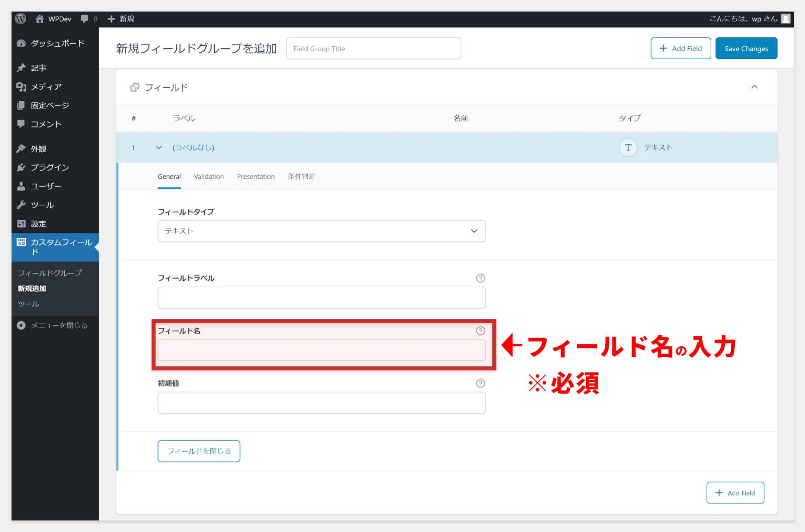Focus the フィールド名 input

pyautogui.click(x=322, y=350)
